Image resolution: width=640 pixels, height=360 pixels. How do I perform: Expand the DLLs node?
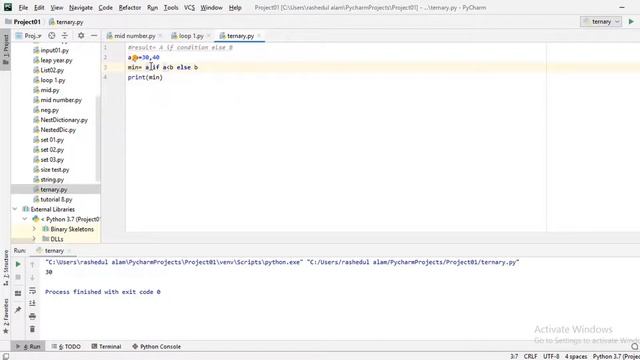pyautogui.click(x=34, y=239)
